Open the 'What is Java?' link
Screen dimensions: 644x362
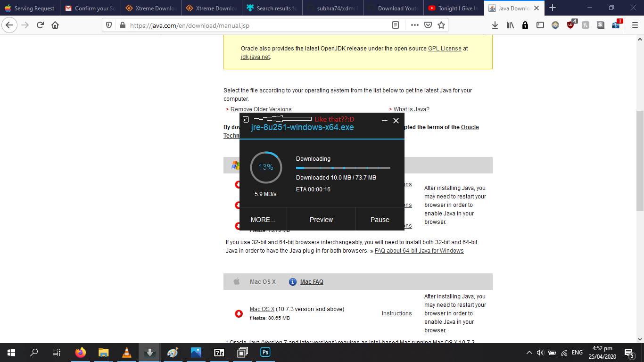pos(411,109)
